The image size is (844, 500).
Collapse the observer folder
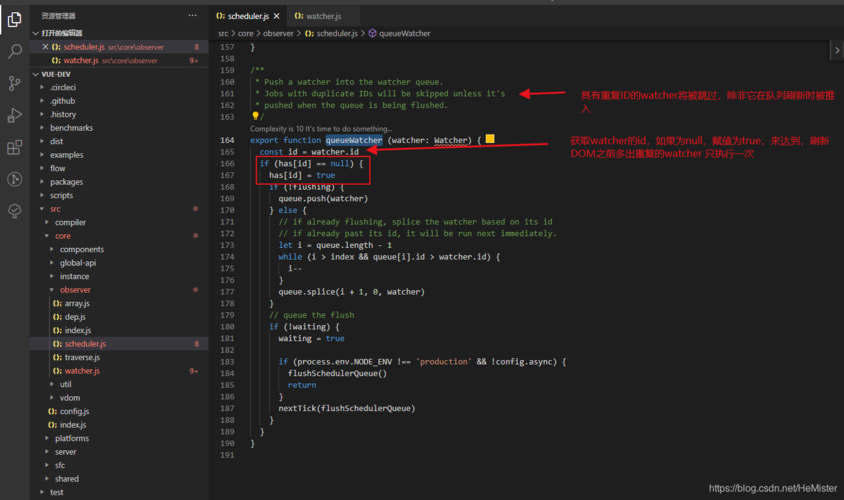(75, 290)
